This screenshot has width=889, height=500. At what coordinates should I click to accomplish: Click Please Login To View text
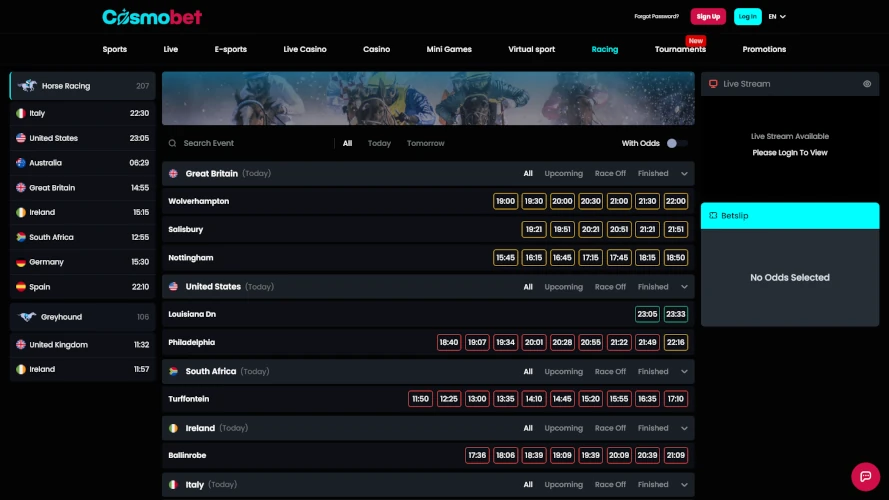pos(790,152)
